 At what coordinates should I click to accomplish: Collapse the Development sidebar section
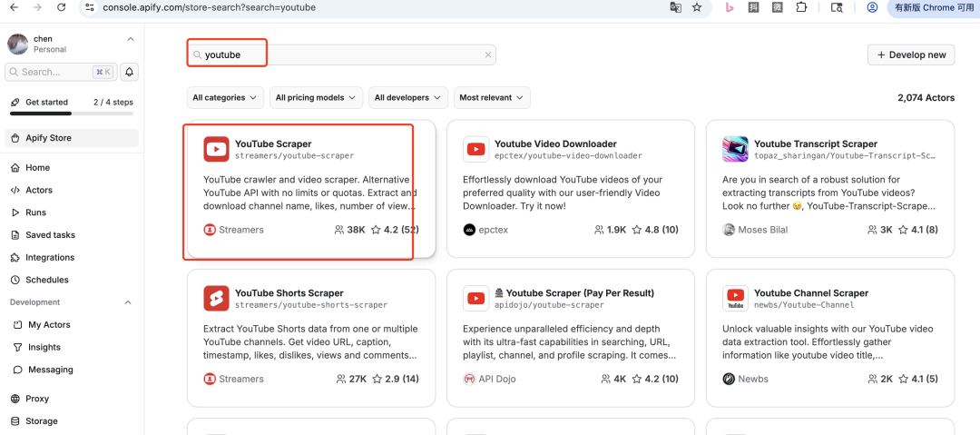pos(128,302)
